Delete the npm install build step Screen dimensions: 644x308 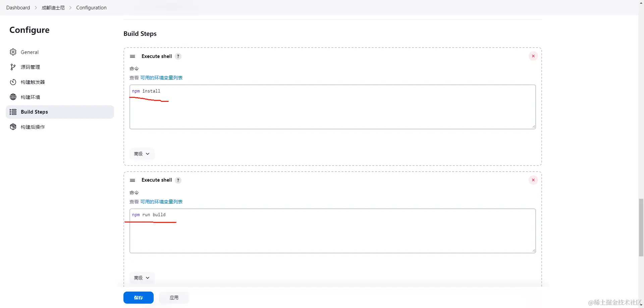click(533, 56)
